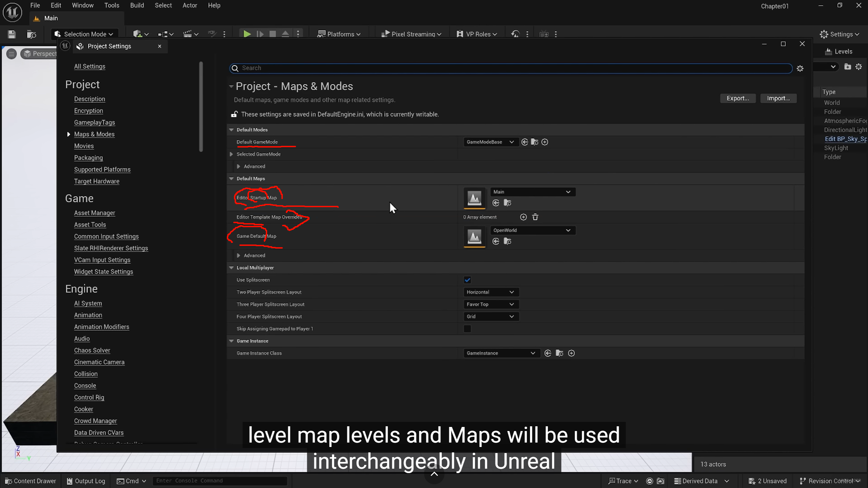The image size is (868, 488).
Task: Collapse the Default Modes section
Action: 232,130
